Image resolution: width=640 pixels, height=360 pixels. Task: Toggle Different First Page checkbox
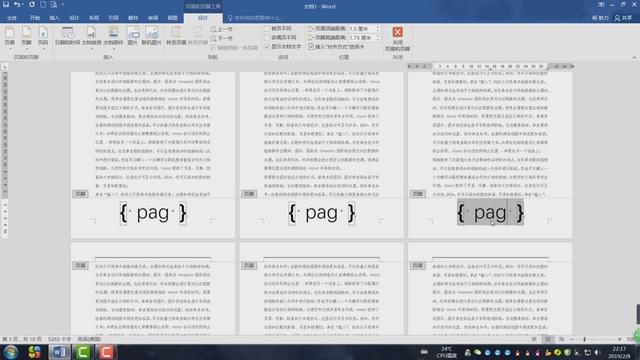[x=267, y=29]
